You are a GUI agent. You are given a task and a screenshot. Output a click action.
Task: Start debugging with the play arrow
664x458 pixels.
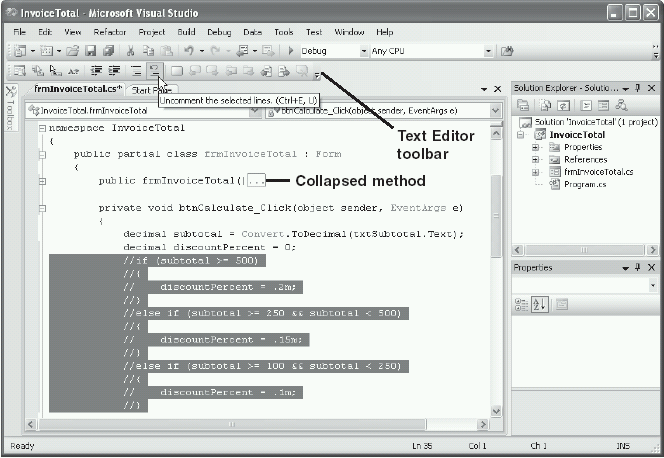point(290,51)
